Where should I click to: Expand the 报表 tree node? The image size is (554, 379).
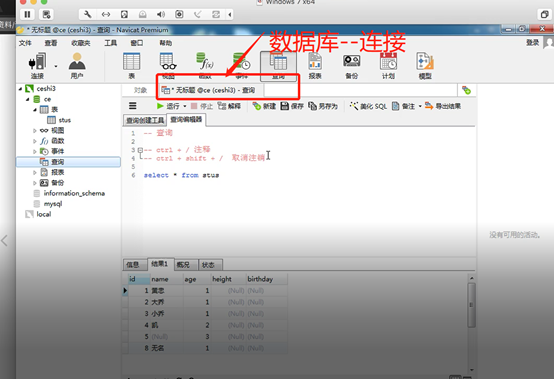35,173
